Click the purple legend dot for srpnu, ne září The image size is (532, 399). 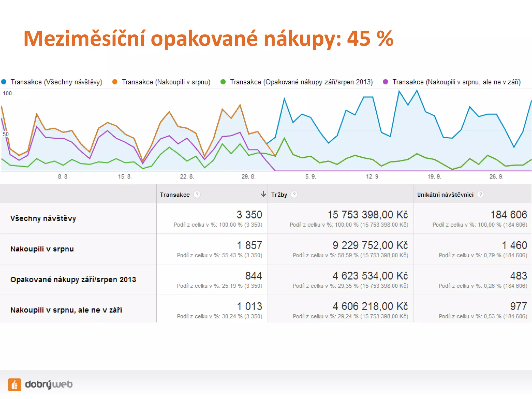pyautogui.click(x=385, y=82)
